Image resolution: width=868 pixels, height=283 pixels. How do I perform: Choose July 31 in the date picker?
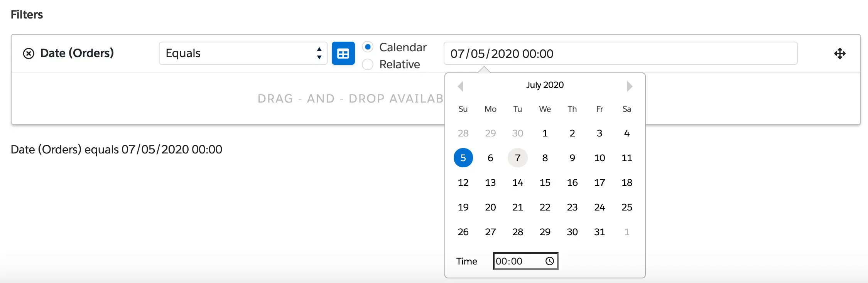coord(599,232)
